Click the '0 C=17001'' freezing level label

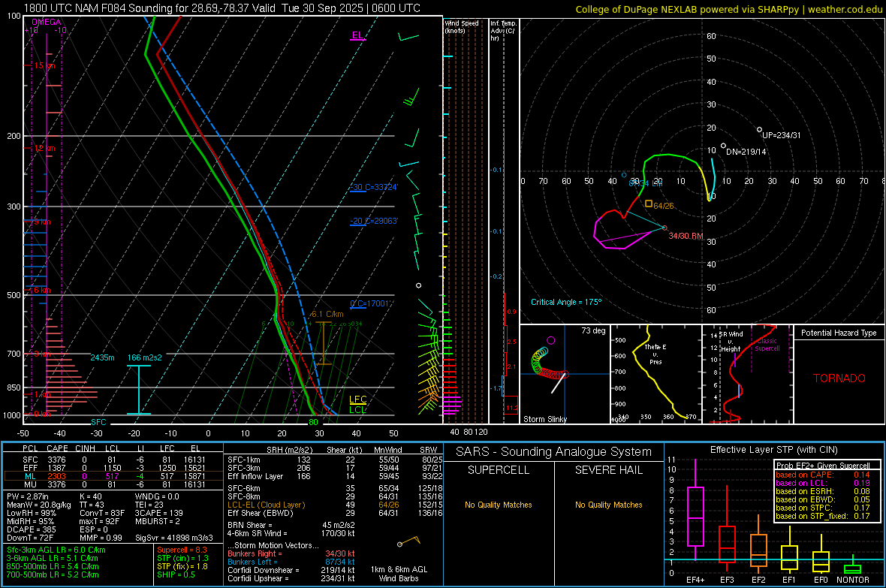coord(370,303)
